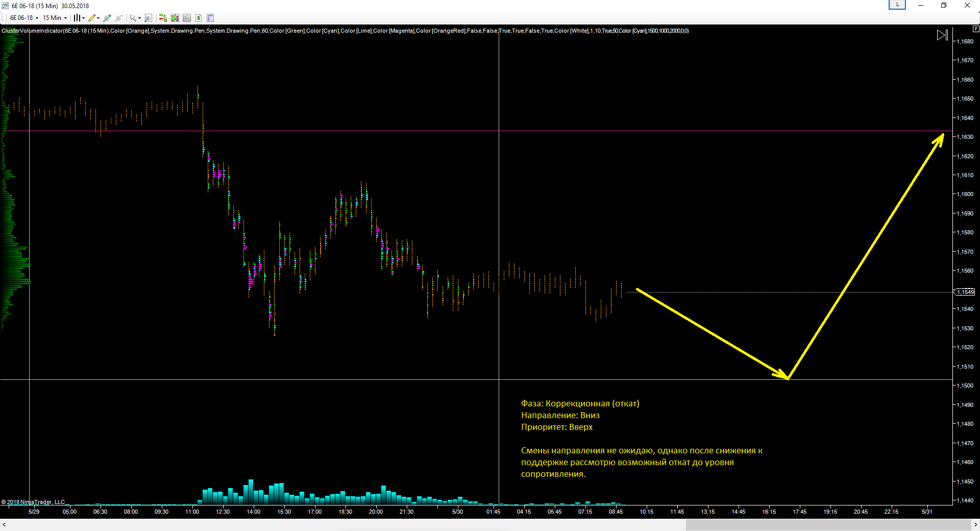
Task: Jump to last bar with the arrow icon
Action: pyautogui.click(x=942, y=35)
